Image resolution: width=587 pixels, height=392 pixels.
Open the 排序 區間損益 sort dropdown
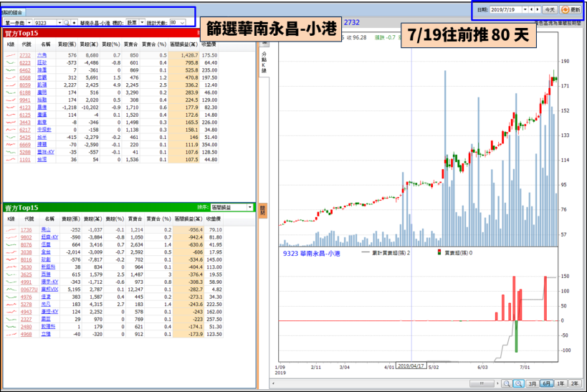pyautogui.click(x=249, y=207)
